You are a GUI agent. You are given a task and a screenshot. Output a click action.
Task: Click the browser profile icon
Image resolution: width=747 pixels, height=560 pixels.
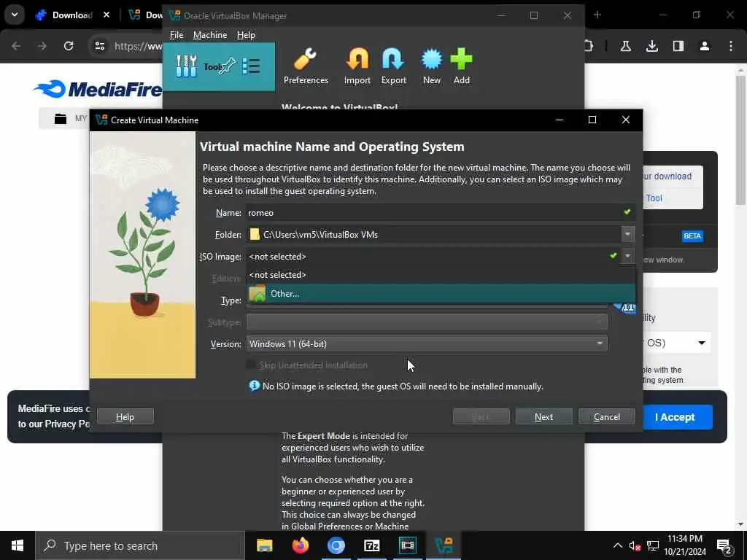[705, 46]
